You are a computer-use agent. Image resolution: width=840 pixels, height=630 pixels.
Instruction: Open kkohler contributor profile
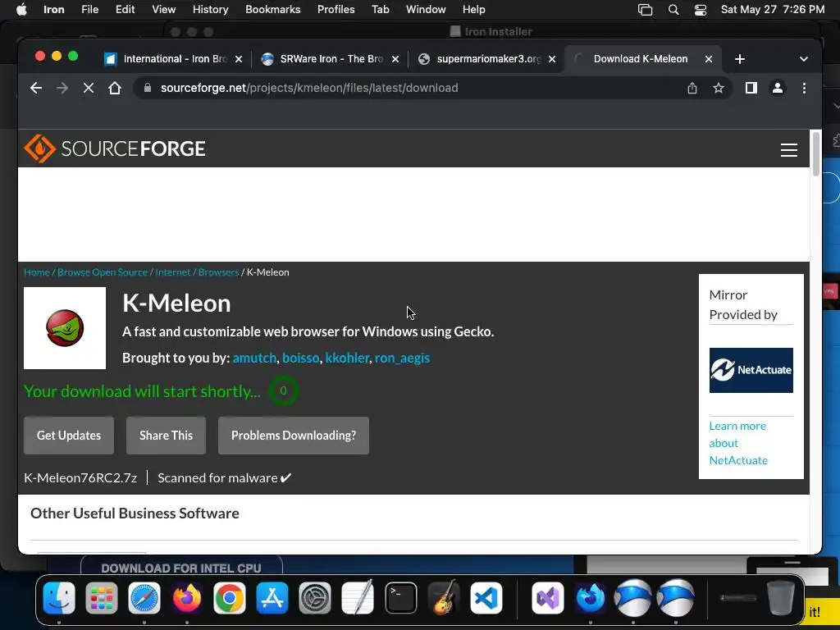[x=347, y=358]
